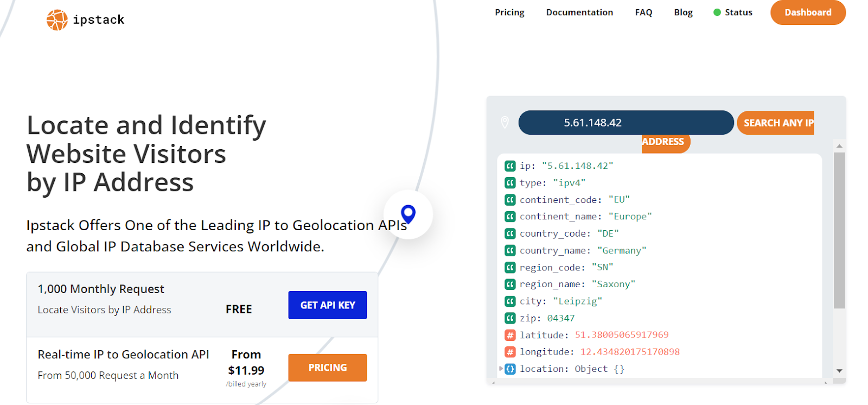The width and height of the screenshot is (868, 405).
Task: Click the green Status indicator dot
Action: point(717,12)
